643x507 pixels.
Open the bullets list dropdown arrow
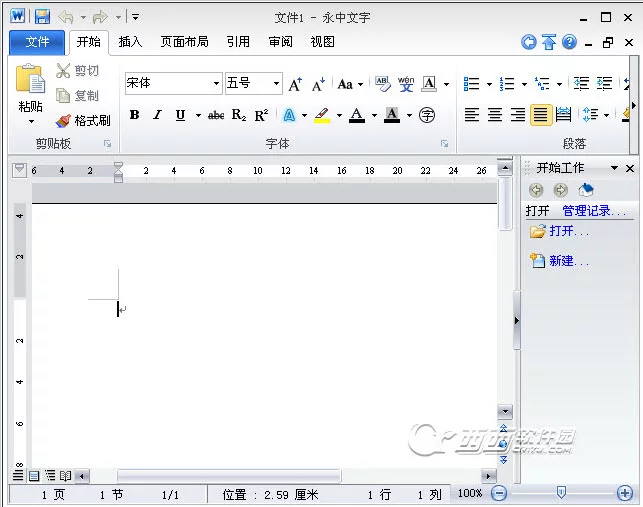(x=489, y=84)
